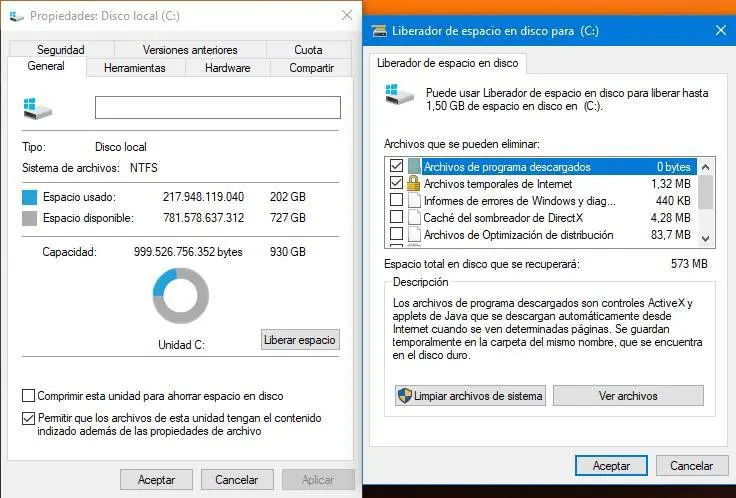Click the drive icon in Liberador description

tap(399, 94)
